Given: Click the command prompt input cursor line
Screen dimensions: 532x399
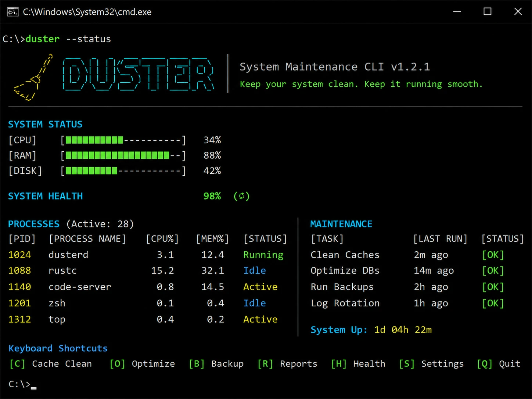Looking at the screenshot, I should tap(22, 384).
